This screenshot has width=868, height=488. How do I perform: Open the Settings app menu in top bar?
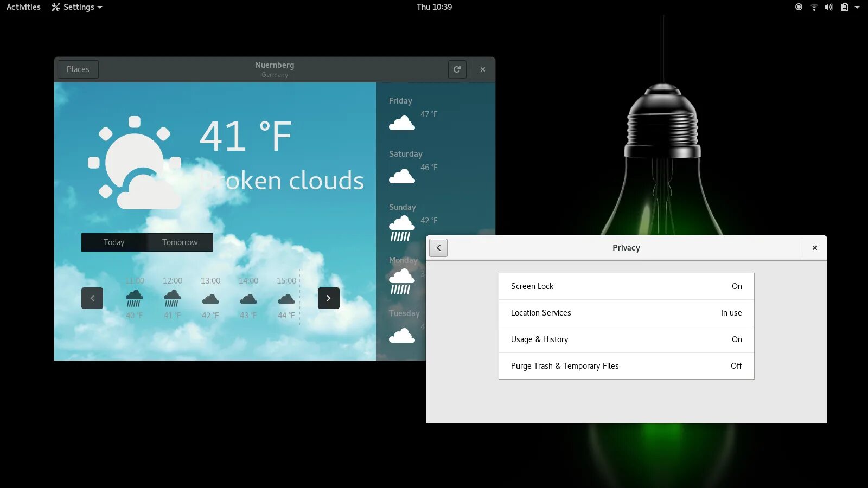[76, 7]
